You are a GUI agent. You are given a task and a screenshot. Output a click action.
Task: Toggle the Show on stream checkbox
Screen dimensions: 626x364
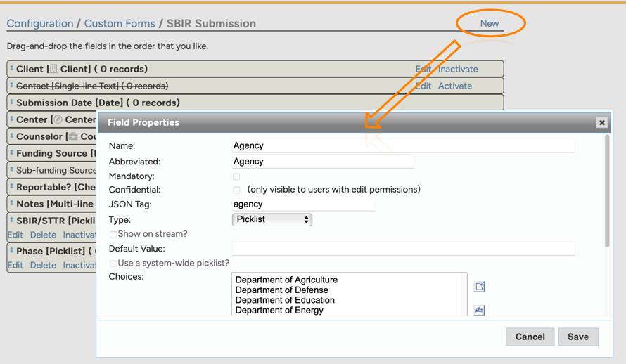click(x=113, y=234)
